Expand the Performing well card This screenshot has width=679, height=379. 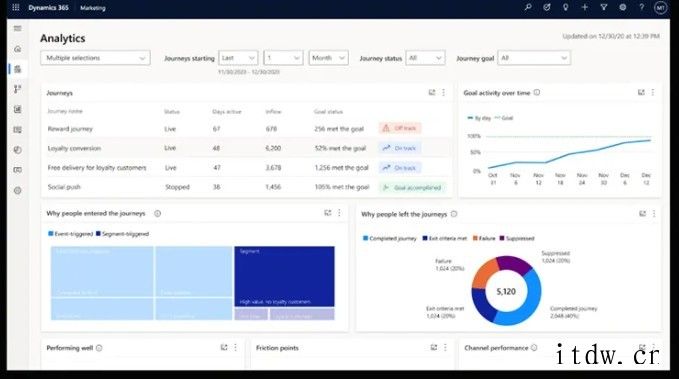[224, 347]
